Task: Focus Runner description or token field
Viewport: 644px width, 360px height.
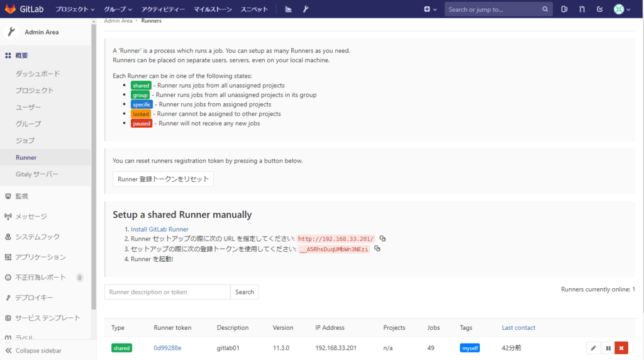Action: coord(167,292)
